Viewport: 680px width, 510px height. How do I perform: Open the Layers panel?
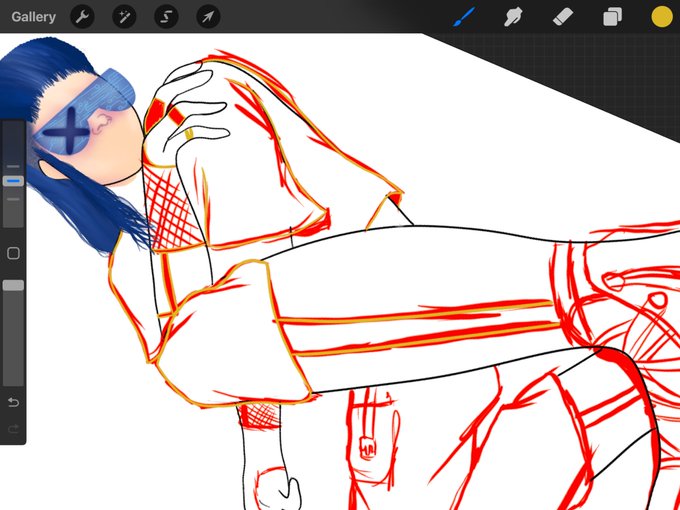(x=612, y=17)
